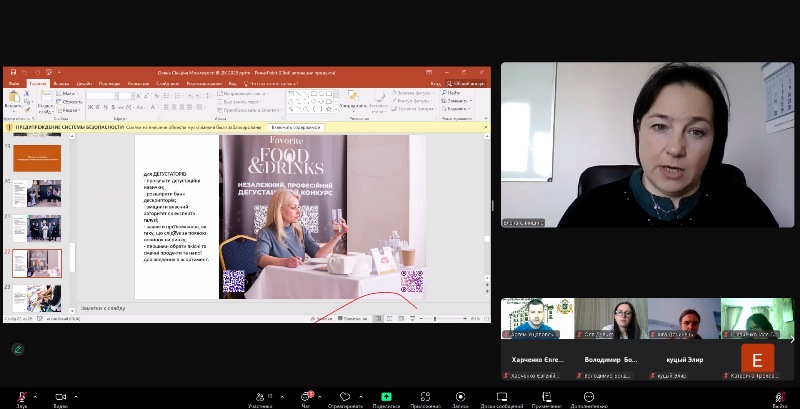The width and height of the screenshot is (800, 409).
Task: Click the Zoom More (Дополнительно) dots icon
Action: (589, 397)
